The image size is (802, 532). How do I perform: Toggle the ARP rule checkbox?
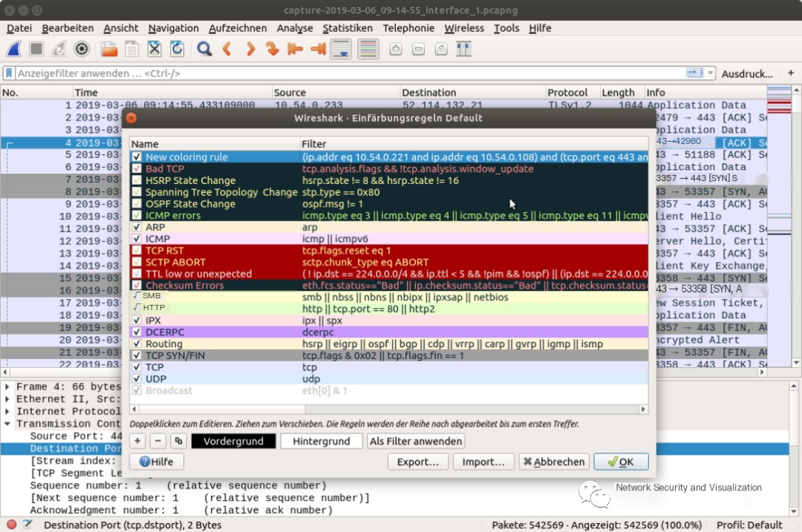pos(137,227)
